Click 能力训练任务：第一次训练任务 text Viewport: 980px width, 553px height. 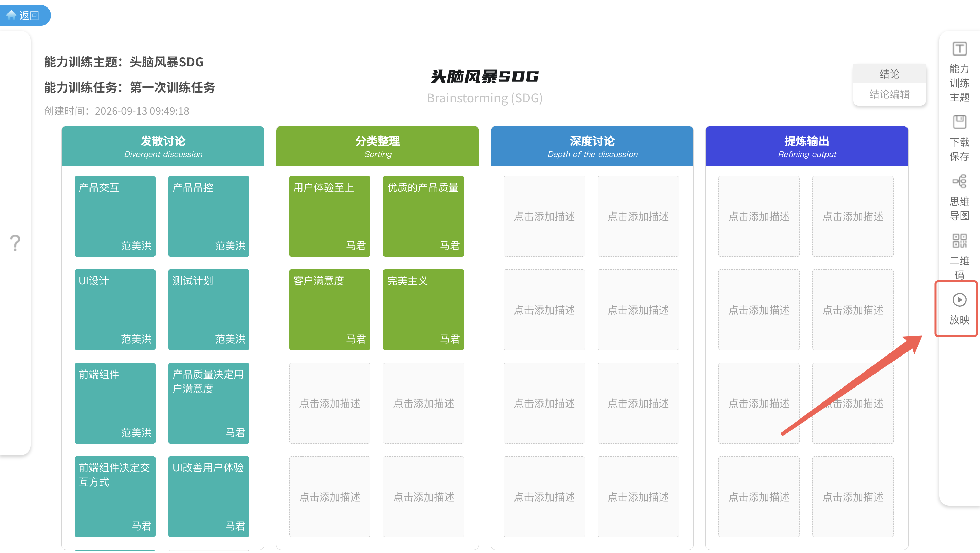[x=130, y=87]
